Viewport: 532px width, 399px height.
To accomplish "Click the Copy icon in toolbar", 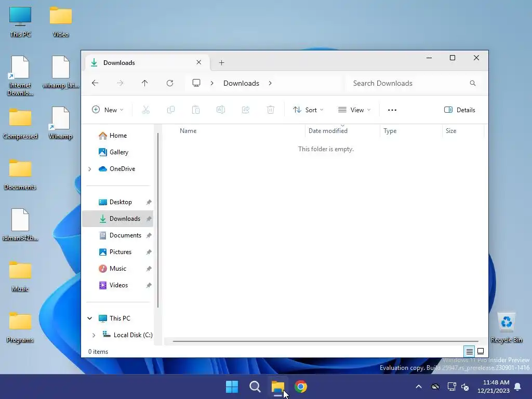I will [171, 110].
